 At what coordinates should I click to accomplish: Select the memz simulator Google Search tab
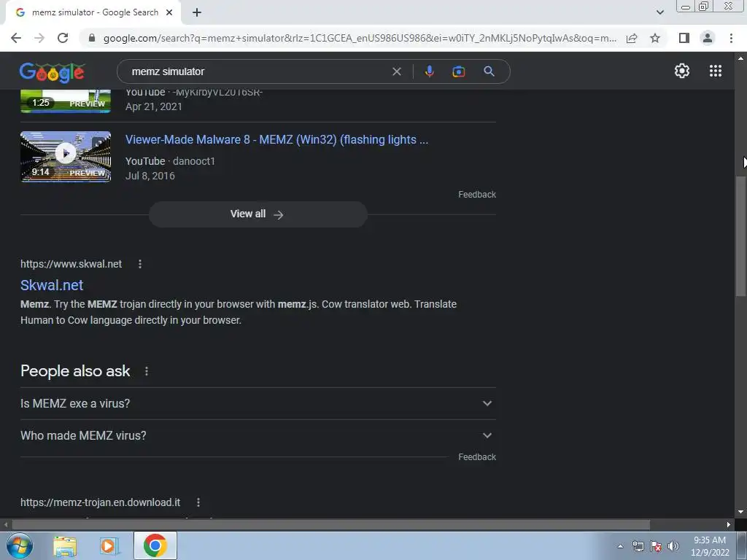click(93, 13)
